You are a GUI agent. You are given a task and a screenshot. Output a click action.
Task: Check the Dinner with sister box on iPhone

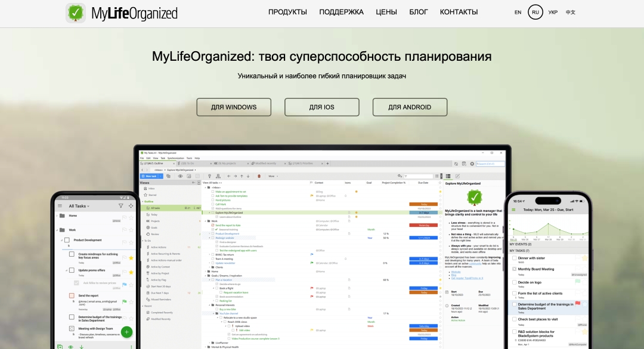(x=514, y=258)
